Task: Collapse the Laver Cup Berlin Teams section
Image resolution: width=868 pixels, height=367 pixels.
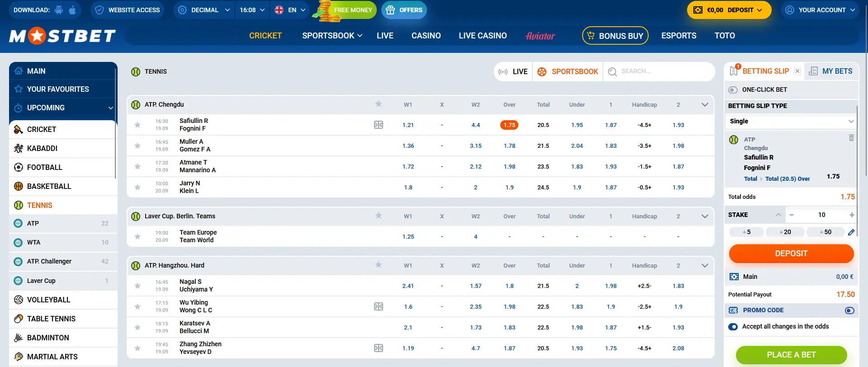Action: pos(704,216)
